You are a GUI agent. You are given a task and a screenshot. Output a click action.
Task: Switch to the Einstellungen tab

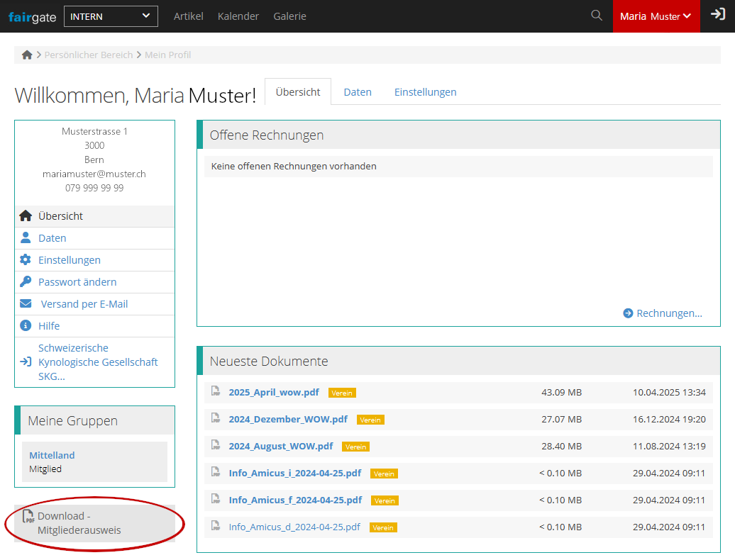(x=425, y=92)
